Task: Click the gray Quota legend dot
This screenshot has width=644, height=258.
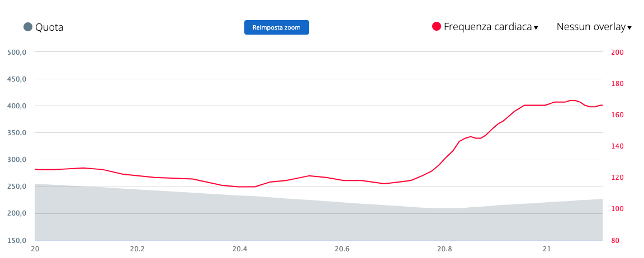Action: 28,27
